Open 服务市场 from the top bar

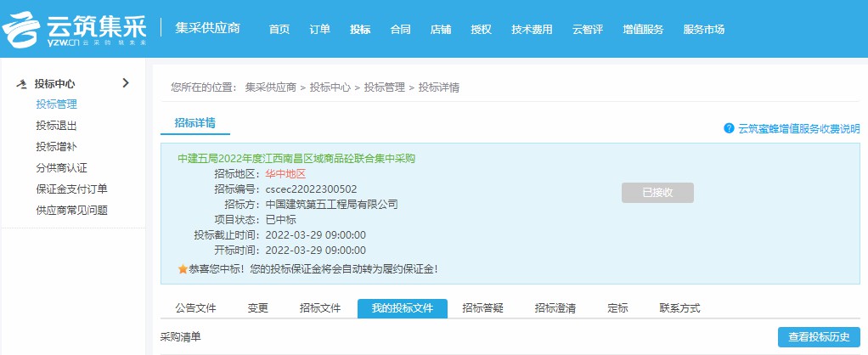pyautogui.click(x=704, y=30)
